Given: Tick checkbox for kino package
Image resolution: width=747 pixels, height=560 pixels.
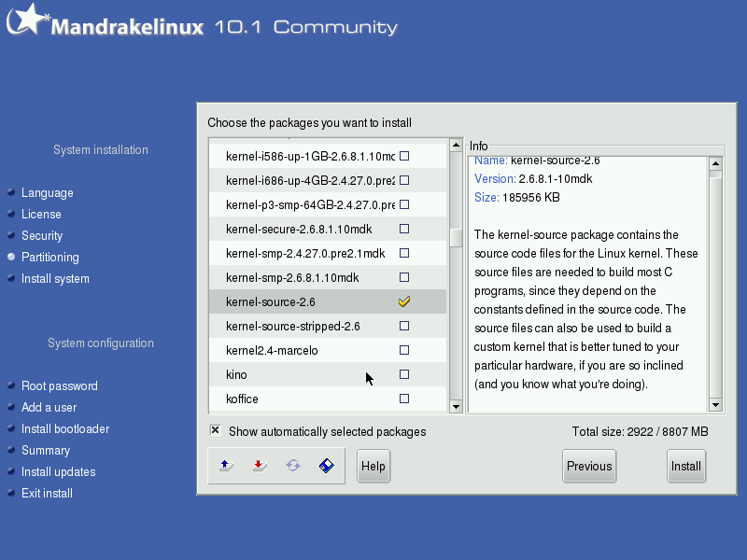Looking at the screenshot, I should [x=404, y=375].
